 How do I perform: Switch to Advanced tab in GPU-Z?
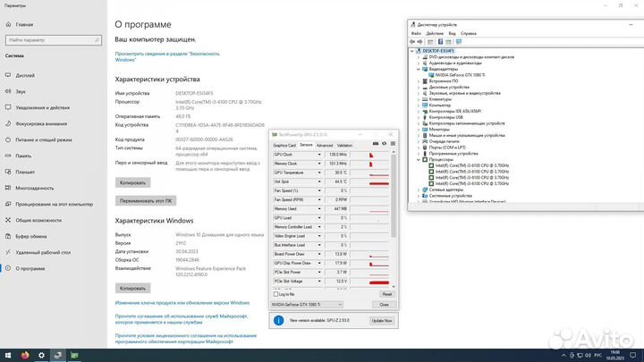pos(325,146)
